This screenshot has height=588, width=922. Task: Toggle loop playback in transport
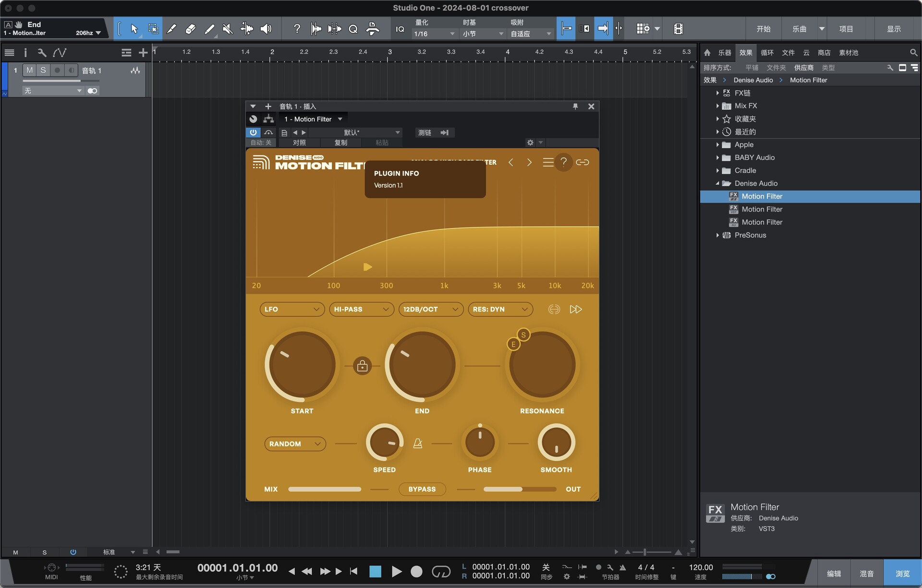[441, 571]
